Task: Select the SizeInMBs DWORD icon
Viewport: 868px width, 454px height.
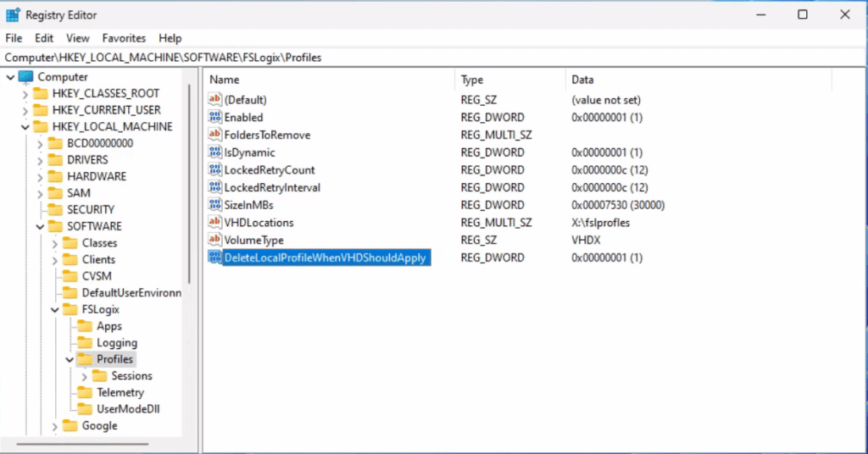Action: point(214,205)
